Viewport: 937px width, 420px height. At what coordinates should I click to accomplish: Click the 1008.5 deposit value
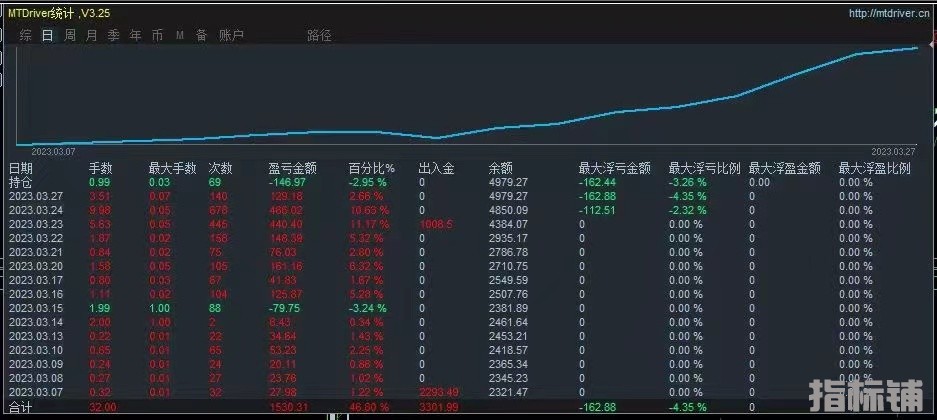(x=436, y=224)
